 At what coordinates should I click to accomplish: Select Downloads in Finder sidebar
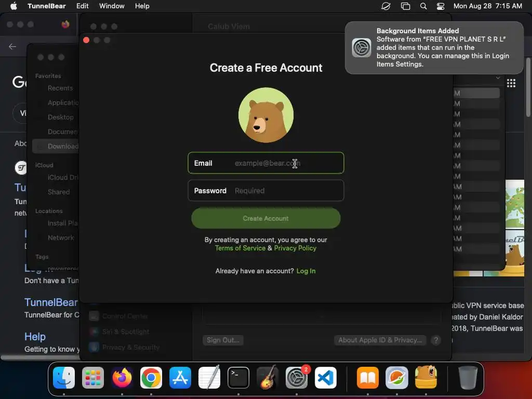56,146
